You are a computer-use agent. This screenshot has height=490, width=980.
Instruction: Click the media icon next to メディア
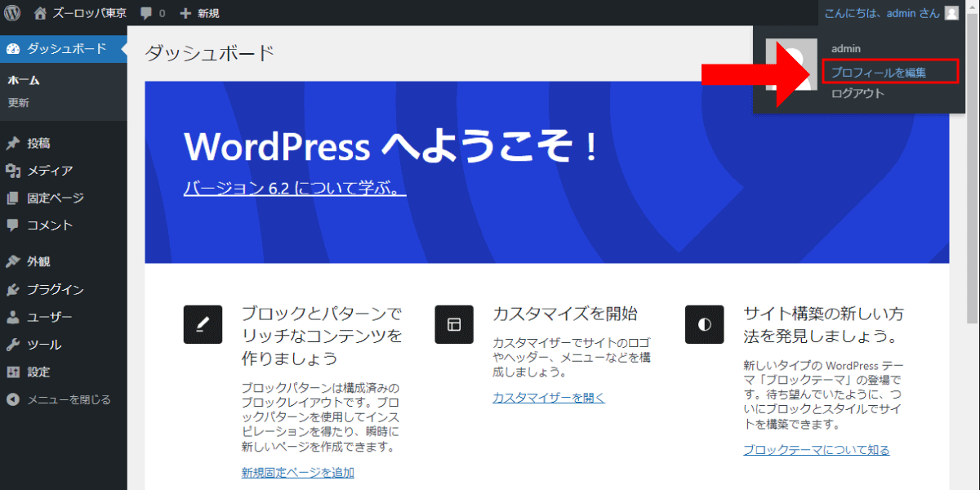(12, 171)
